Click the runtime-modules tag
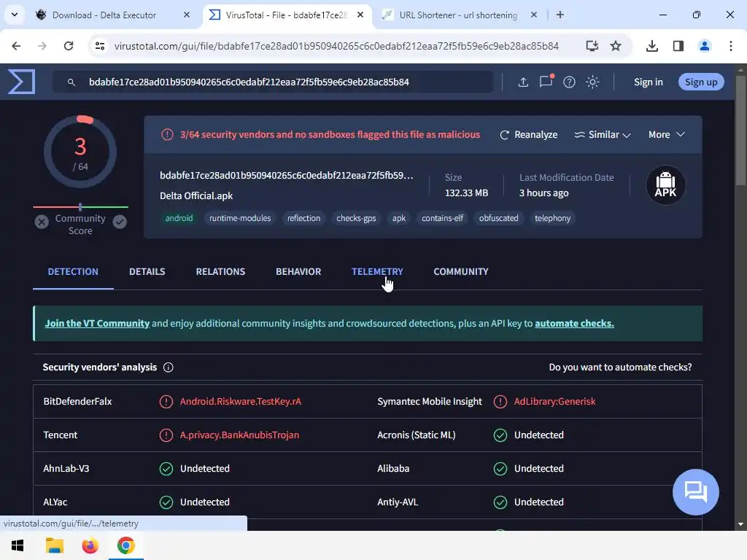 pyautogui.click(x=240, y=218)
